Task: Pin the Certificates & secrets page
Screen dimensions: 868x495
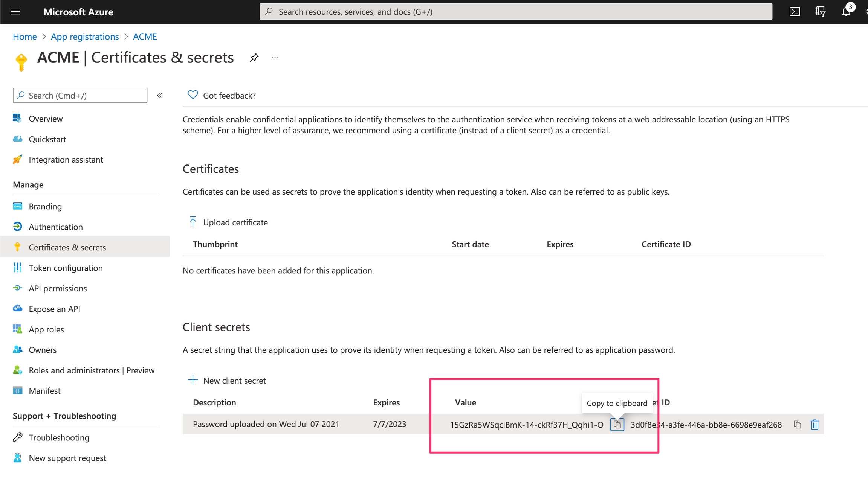Action: coord(254,58)
